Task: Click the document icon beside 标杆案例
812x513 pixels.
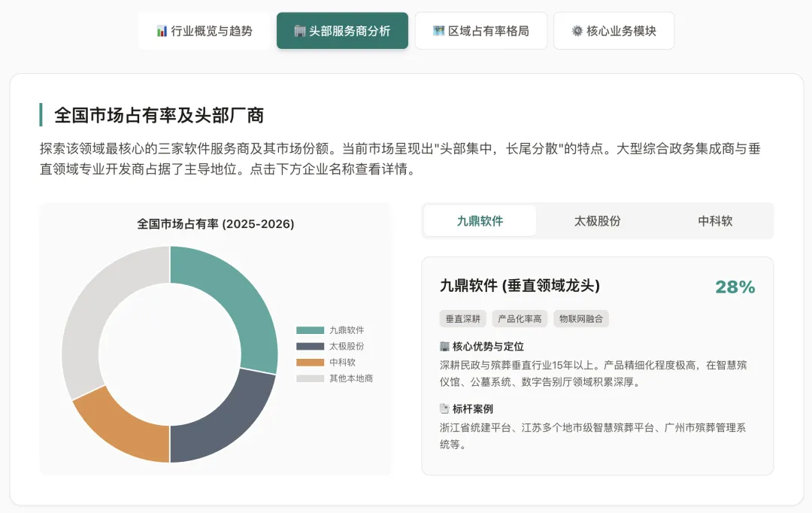Action: (444, 409)
